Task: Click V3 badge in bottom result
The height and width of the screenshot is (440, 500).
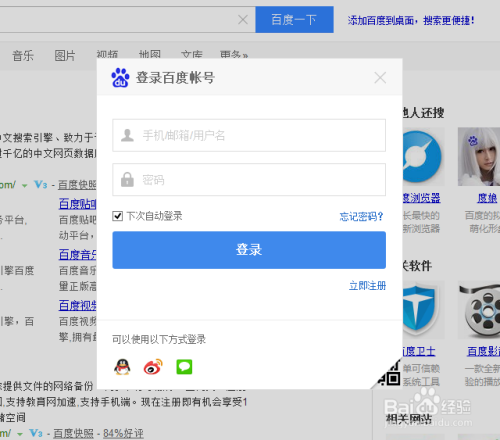Action: click(36, 433)
